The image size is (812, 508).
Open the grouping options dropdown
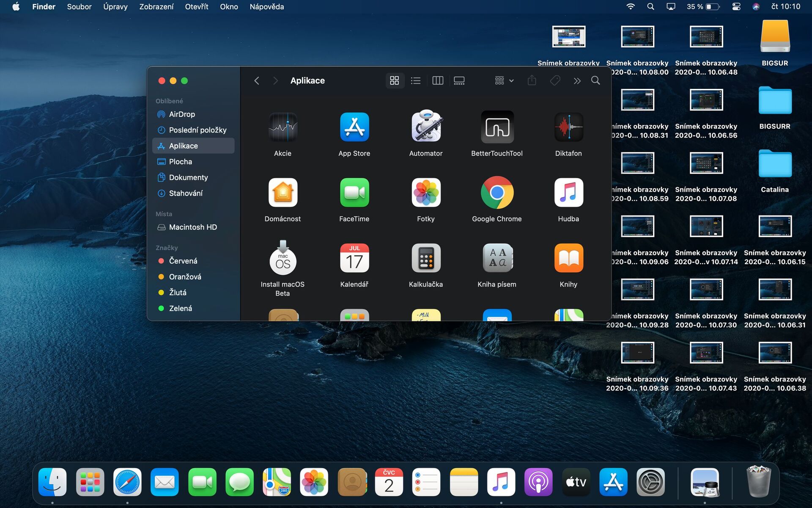(x=503, y=80)
